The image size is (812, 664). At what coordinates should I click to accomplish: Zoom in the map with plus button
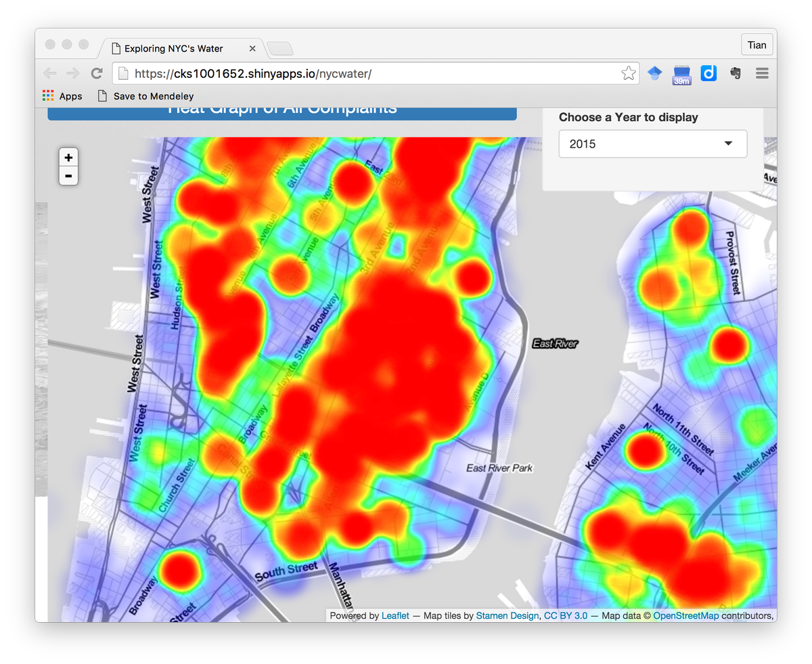coord(68,158)
